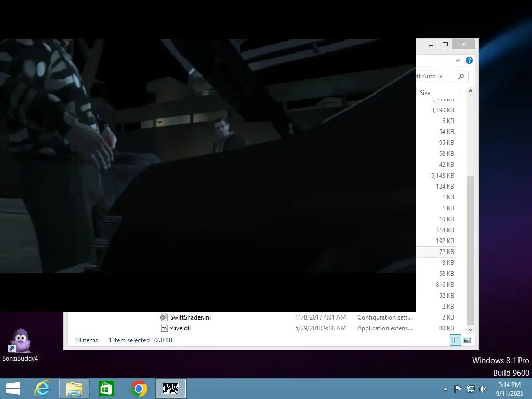The height and width of the screenshot is (399, 532).
Task: Select the row sized 192 KB
Action: [445, 241]
